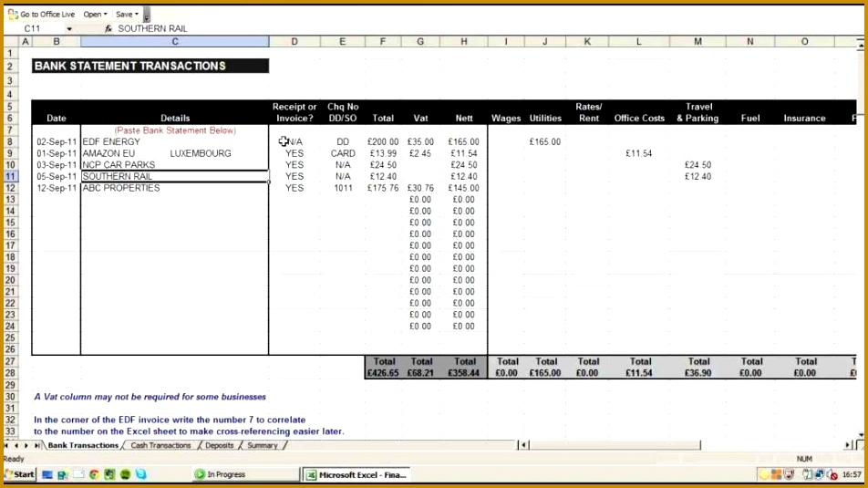Click the £200.00 total cell
The width and height of the screenshot is (868, 488).
(383, 141)
